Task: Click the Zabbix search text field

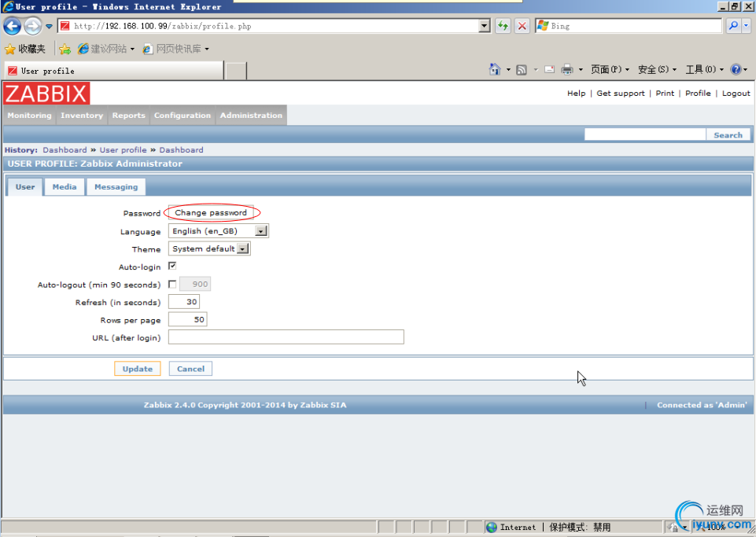Action: click(x=645, y=134)
